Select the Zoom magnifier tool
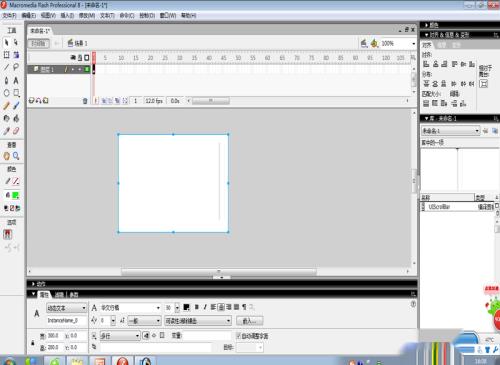500x365 pixels. pyautogui.click(x=16, y=156)
